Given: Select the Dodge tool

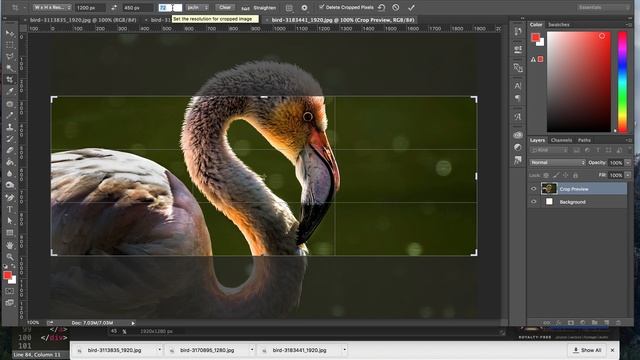Looking at the screenshot, I should pyautogui.click(x=10, y=185).
